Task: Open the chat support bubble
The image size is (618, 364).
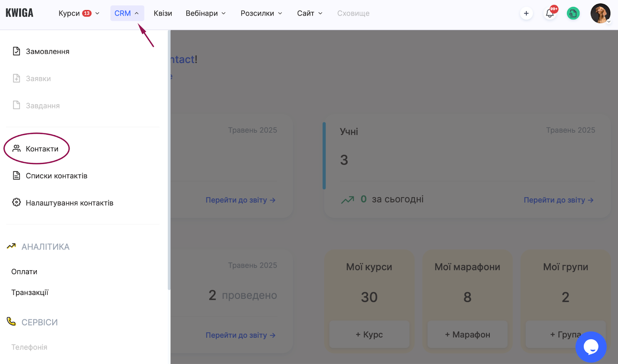Action: click(x=591, y=347)
